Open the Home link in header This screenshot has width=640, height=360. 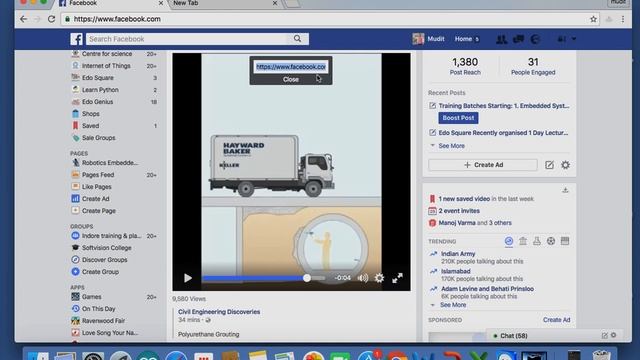pyautogui.click(x=463, y=39)
